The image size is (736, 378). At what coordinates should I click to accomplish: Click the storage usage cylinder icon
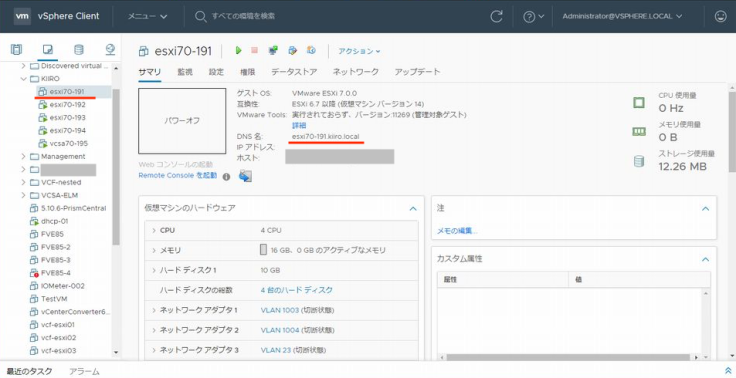click(639, 161)
